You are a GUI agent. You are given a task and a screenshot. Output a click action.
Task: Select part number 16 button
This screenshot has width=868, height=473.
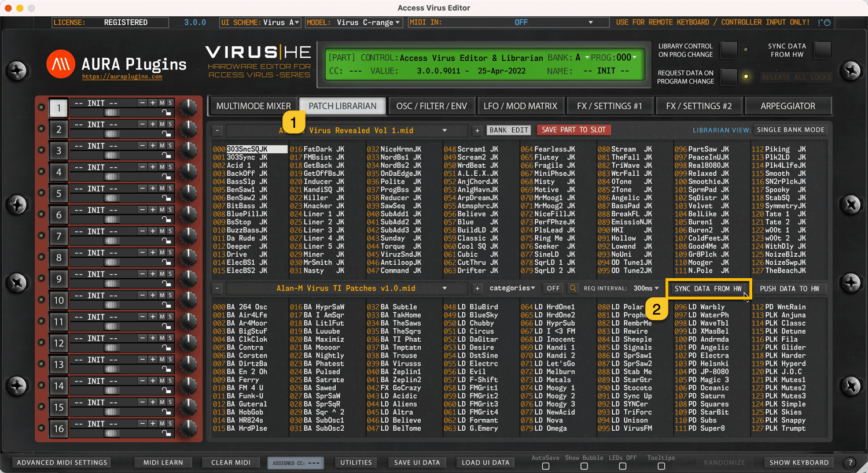pos(58,429)
